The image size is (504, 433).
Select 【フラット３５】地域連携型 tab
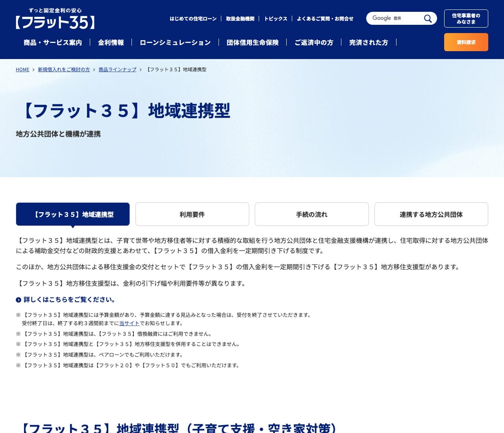pyautogui.click(x=73, y=214)
